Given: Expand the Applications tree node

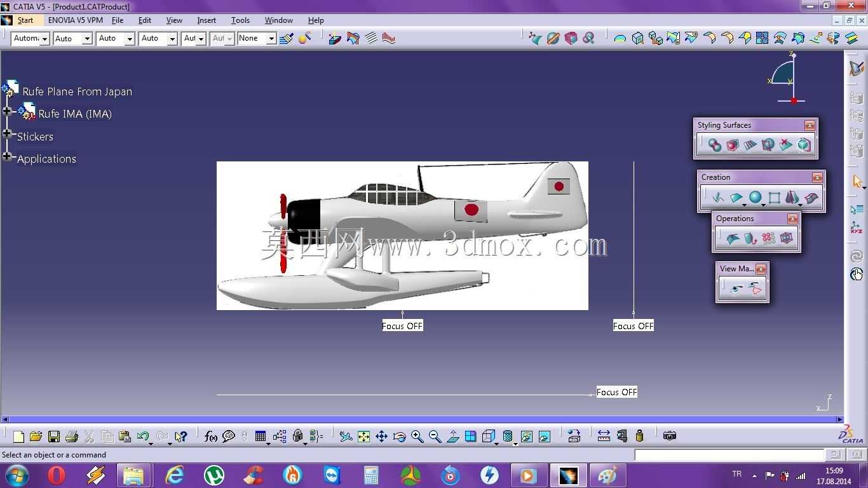Looking at the screenshot, I should [x=7, y=156].
